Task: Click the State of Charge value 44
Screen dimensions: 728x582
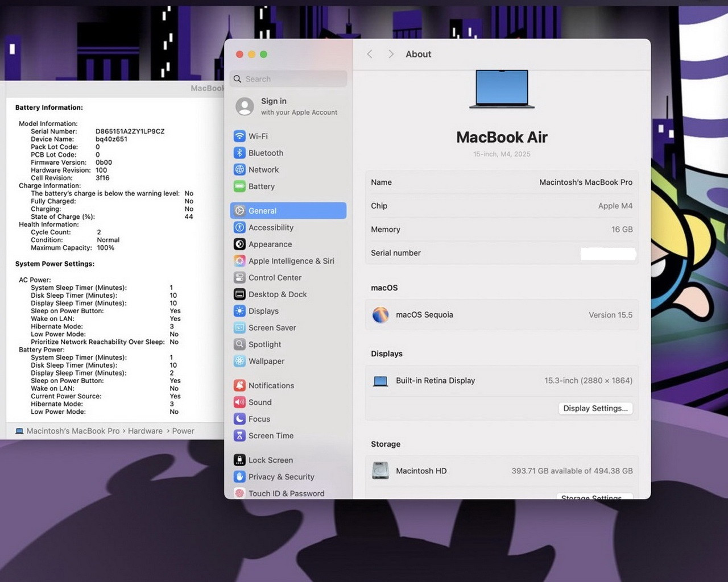Action: [x=189, y=217]
